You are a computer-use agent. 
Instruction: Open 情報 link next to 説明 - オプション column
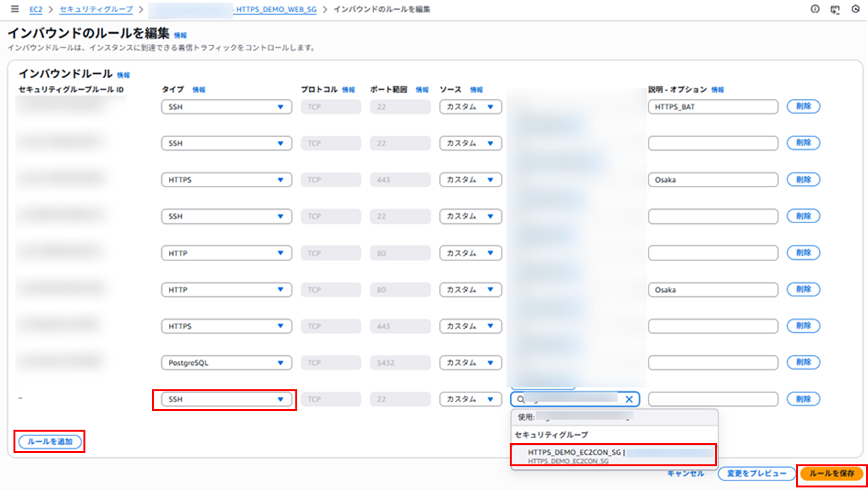pyautogui.click(x=718, y=90)
